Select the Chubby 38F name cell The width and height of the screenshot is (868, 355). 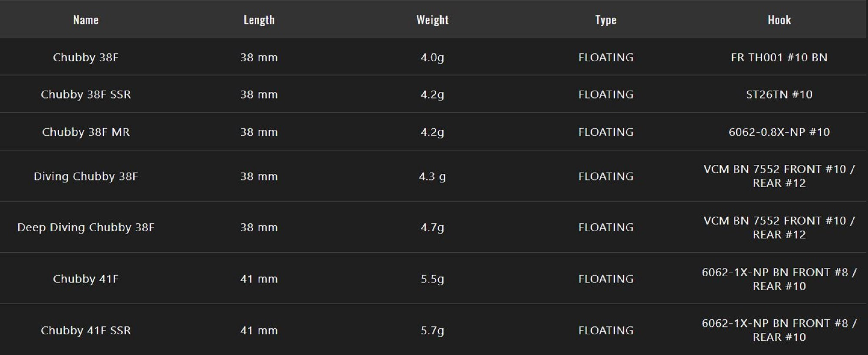pyautogui.click(x=85, y=57)
